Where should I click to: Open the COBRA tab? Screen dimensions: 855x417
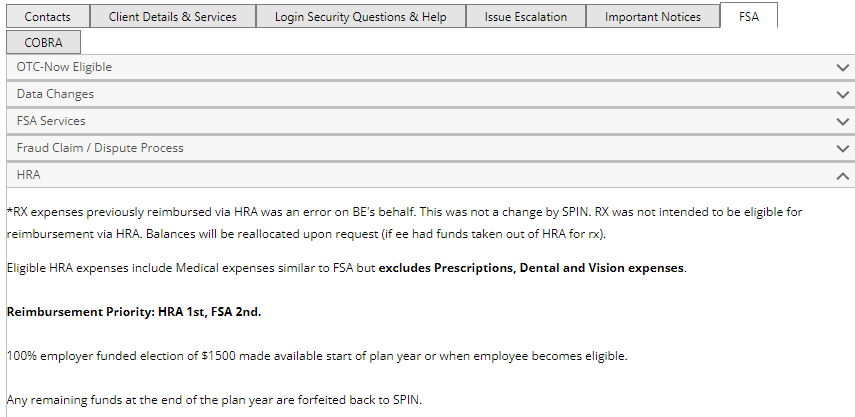[x=43, y=43]
